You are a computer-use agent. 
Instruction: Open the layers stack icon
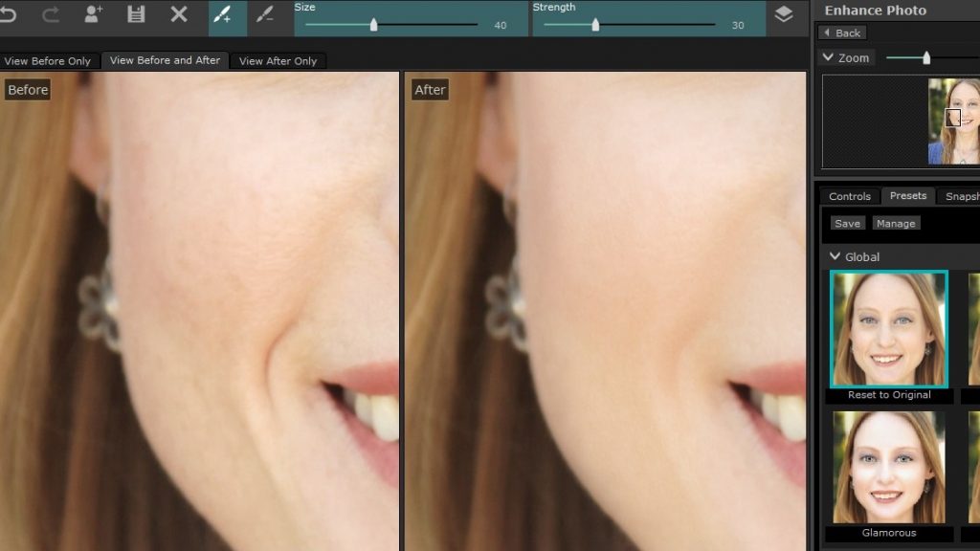pos(784,14)
